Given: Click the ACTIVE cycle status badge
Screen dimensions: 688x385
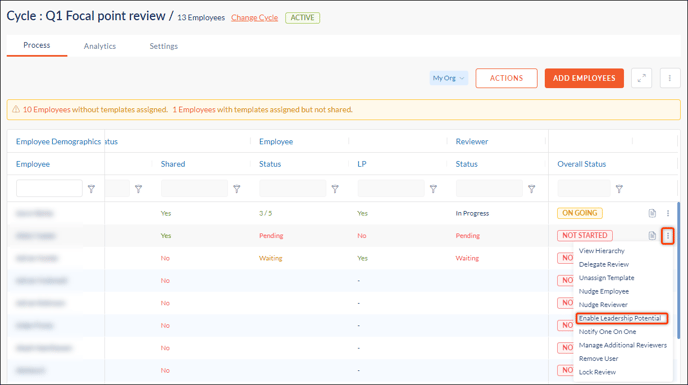Looking at the screenshot, I should click(x=302, y=18).
